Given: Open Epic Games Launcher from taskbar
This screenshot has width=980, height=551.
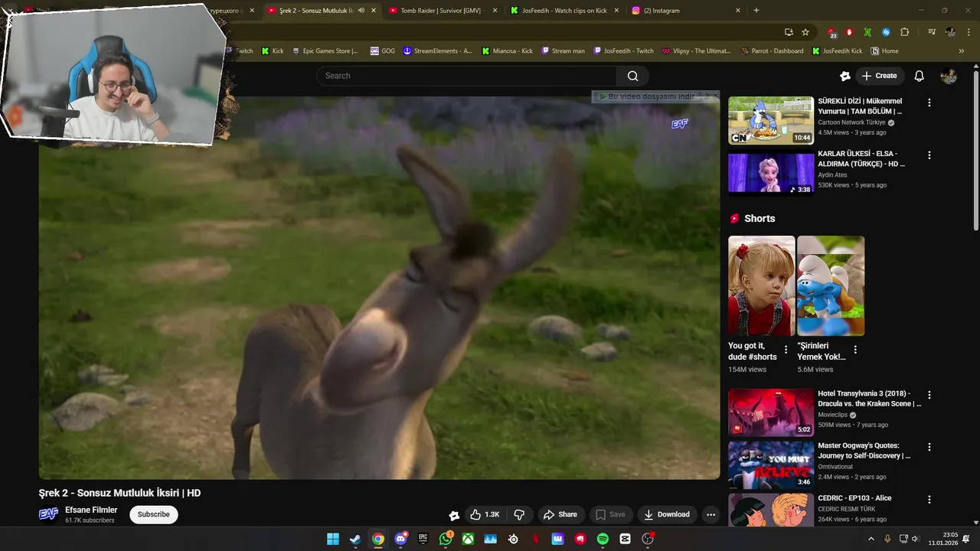Looking at the screenshot, I should coord(423,539).
